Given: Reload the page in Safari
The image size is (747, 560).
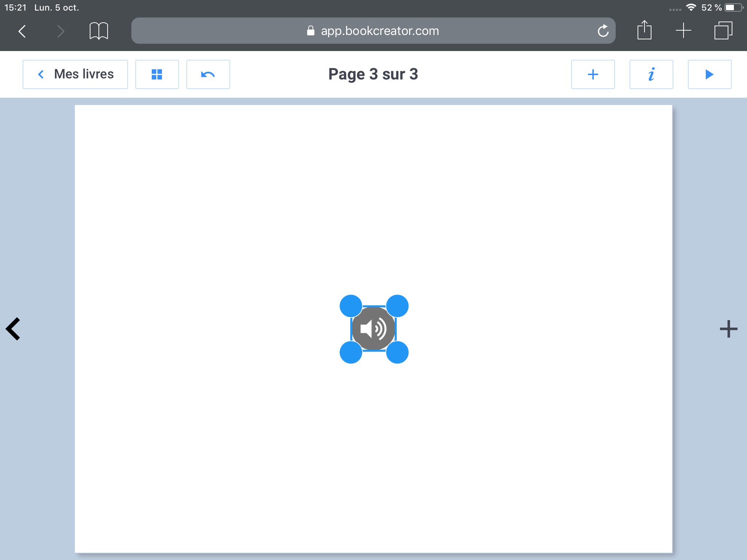Looking at the screenshot, I should click(x=603, y=31).
